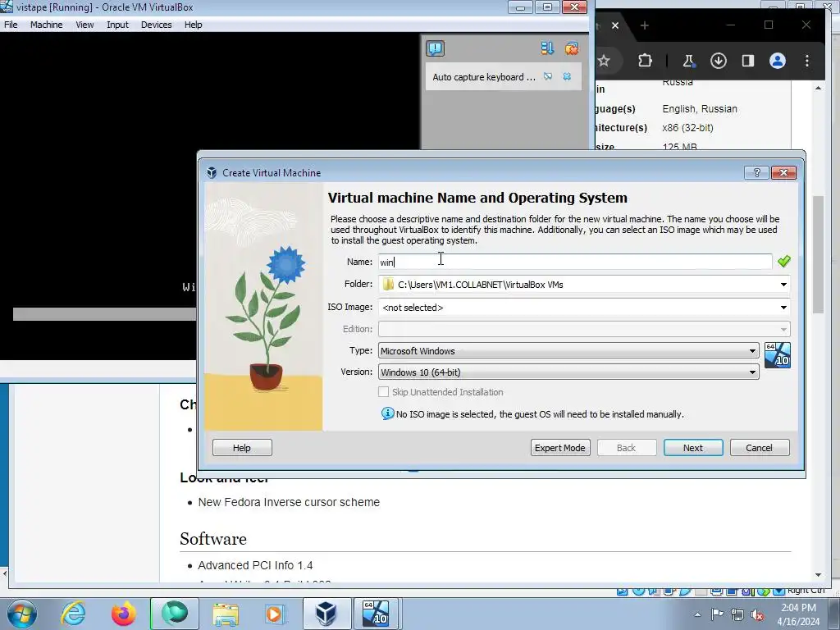Toggle the browser side panel icon

click(x=748, y=61)
